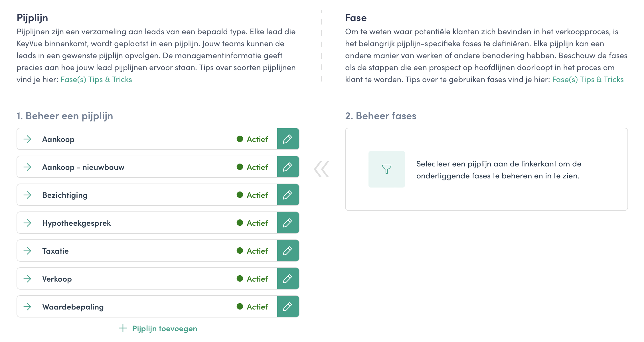Open Fase(s) Tips & Tricks link under Fase

(x=588, y=80)
